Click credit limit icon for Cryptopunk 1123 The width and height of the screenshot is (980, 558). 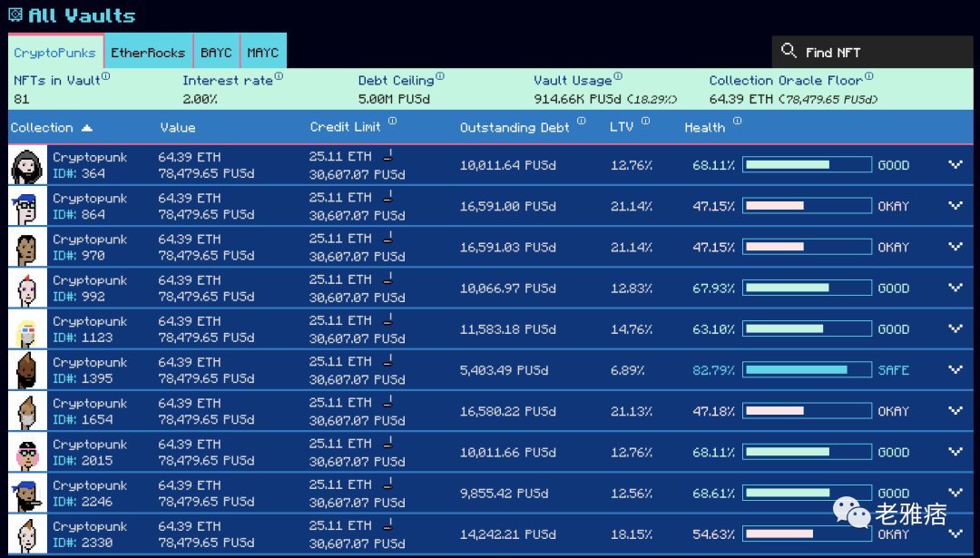click(388, 320)
